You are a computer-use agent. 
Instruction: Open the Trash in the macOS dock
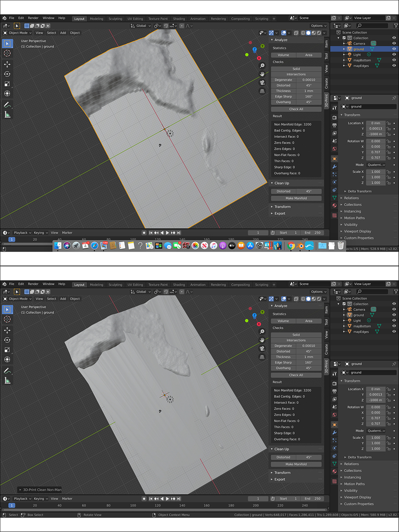[340, 246]
